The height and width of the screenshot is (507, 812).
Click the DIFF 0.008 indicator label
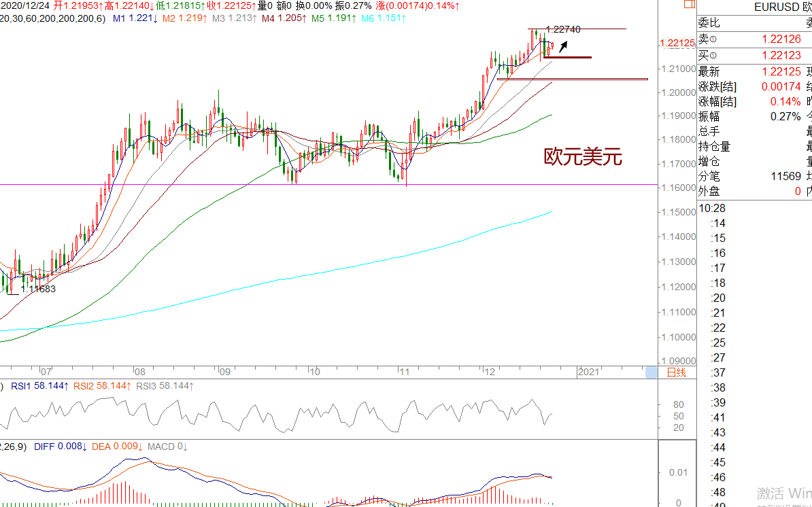point(61,447)
